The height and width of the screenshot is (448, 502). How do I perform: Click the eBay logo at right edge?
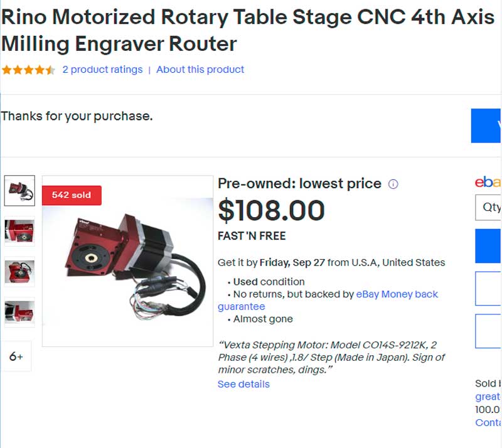click(x=488, y=183)
